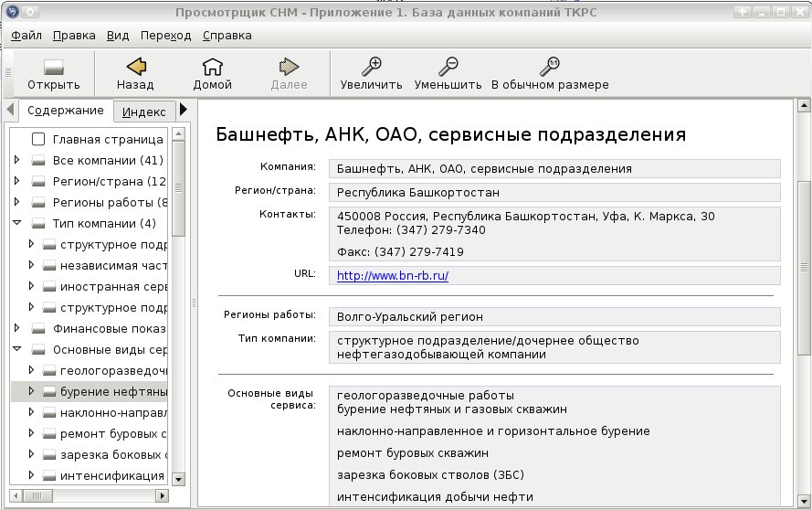Click the tree scrollbar up arrow
The width and height of the screenshot is (812, 510).
click(178, 133)
